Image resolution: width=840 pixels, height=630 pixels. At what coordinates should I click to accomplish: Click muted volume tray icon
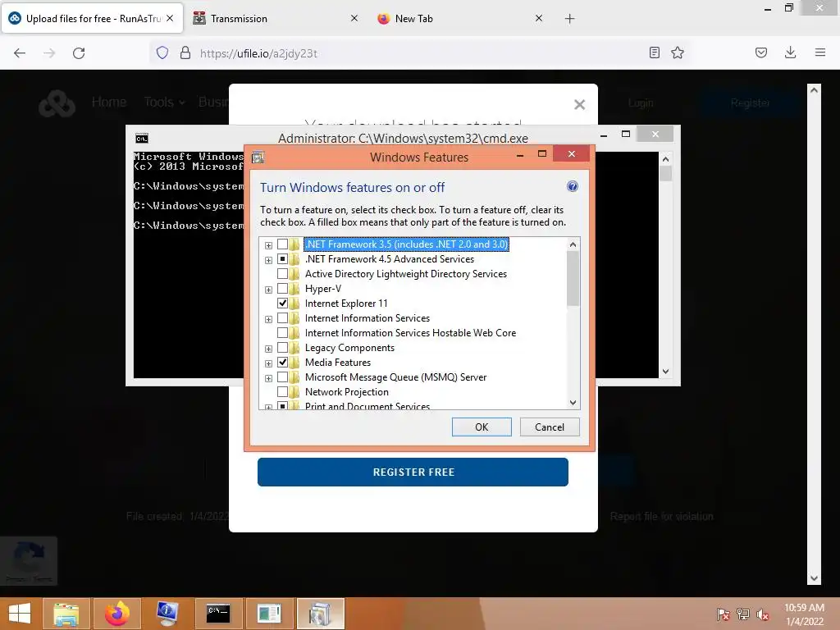point(763,614)
